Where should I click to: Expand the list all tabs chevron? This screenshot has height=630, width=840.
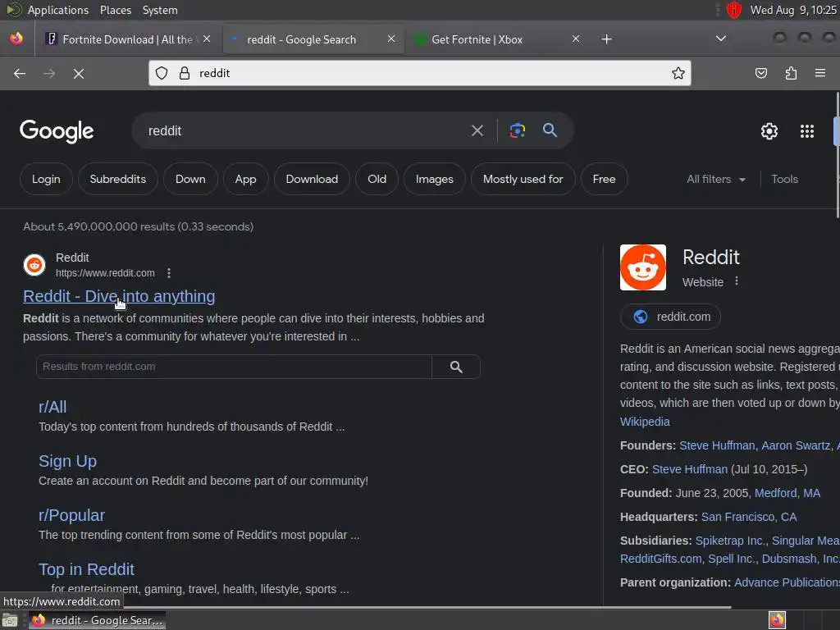pyautogui.click(x=721, y=39)
